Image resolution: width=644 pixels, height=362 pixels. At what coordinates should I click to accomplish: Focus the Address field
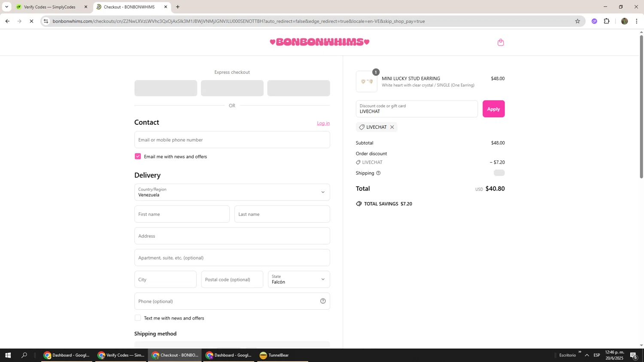(232, 236)
